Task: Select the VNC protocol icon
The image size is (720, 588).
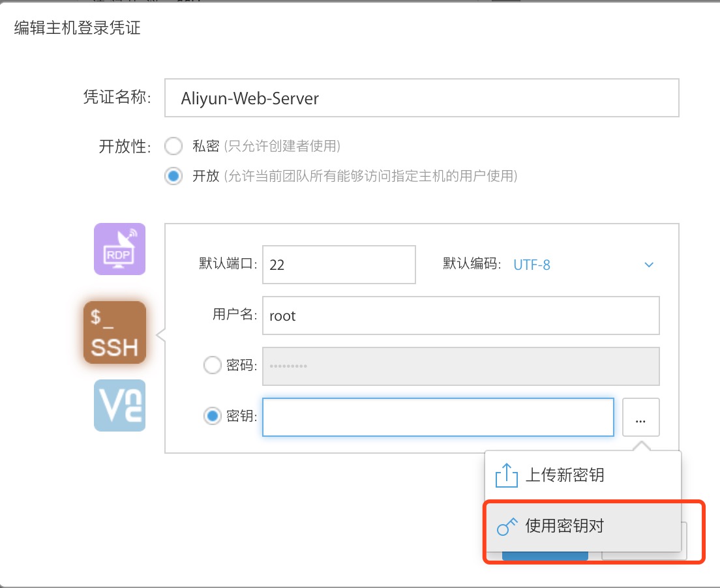Action: point(119,405)
